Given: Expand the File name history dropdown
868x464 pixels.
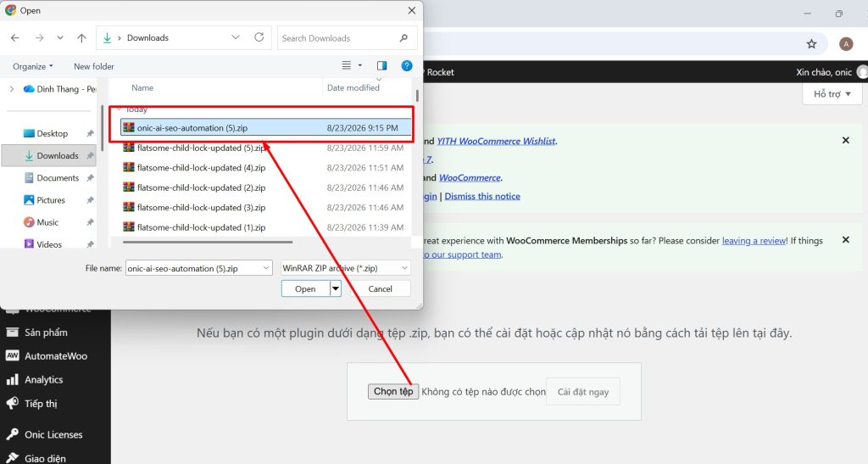Looking at the screenshot, I should point(266,268).
